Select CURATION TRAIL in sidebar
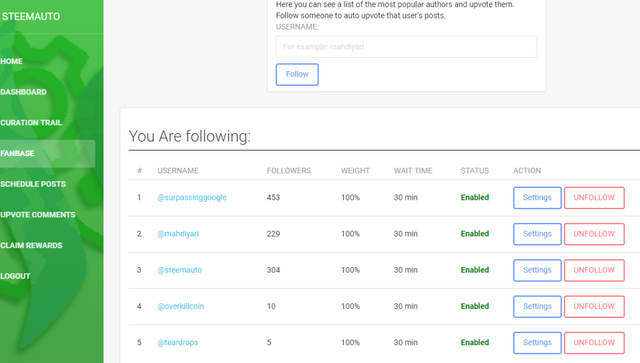Screen dimensions: 640x363 click(31, 122)
